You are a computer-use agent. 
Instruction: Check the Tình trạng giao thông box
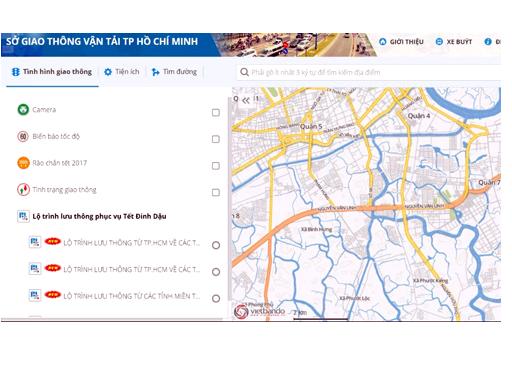coord(216,192)
